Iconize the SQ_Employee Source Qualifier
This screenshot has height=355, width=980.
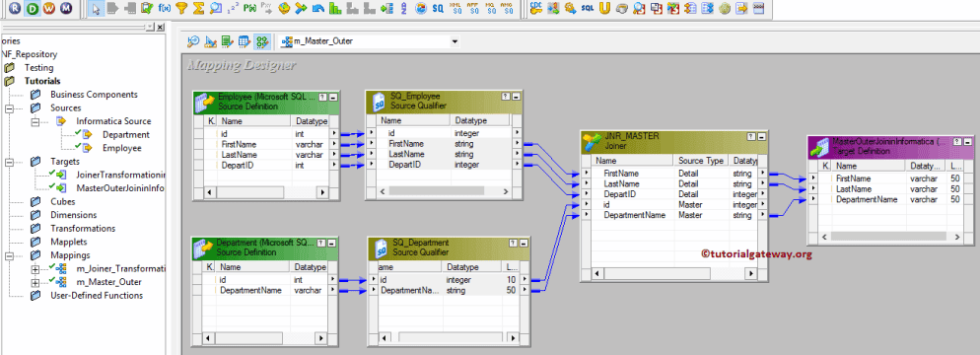pyautogui.click(x=516, y=97)
